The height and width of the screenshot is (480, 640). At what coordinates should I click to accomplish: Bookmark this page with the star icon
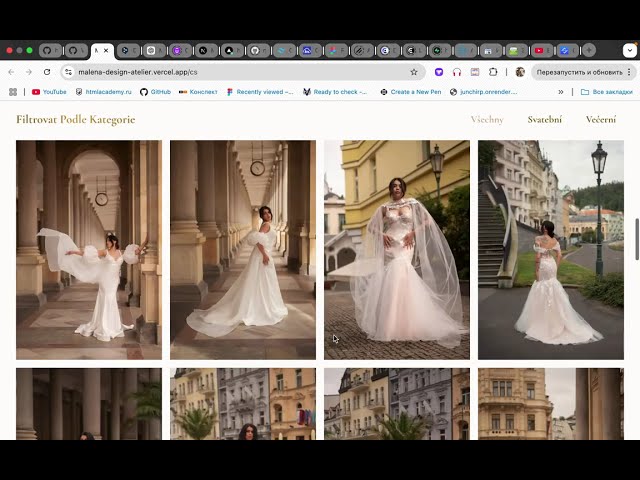click(x=414, y=72)
